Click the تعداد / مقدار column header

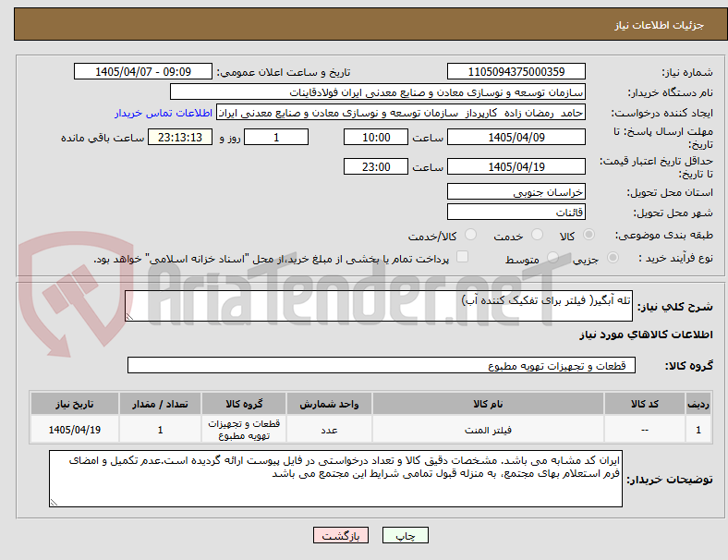coord(160,404)
